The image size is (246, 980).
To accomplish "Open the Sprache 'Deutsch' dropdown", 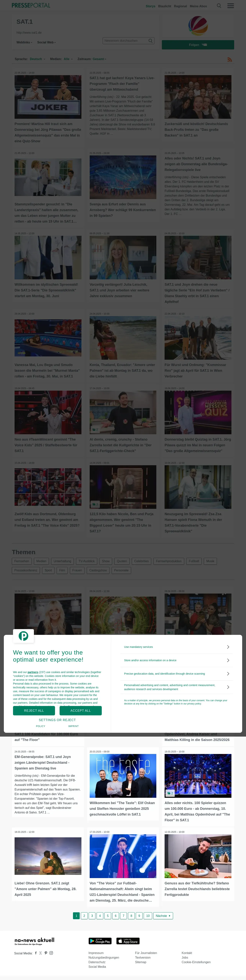I will pos(37,59).
